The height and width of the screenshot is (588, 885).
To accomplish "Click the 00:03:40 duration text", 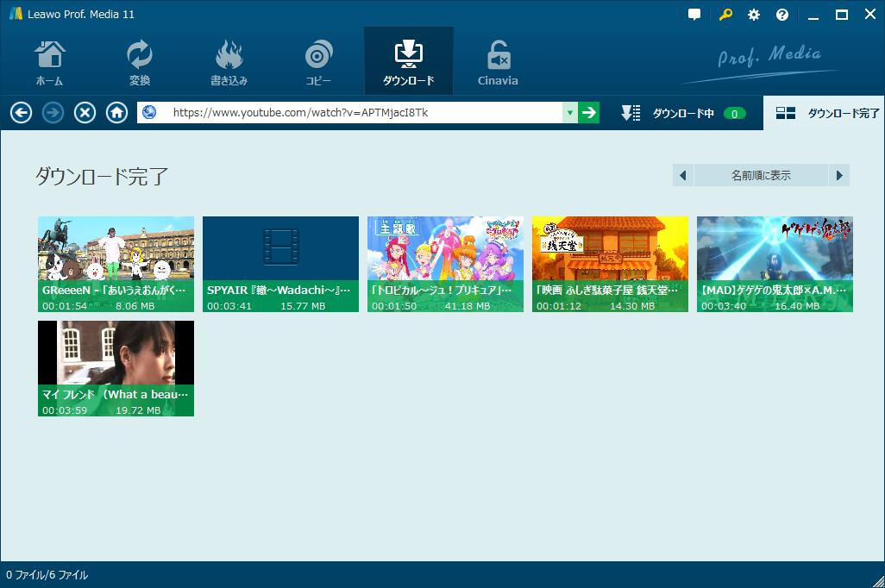I will pyautogui.click(x=724, y=306).
